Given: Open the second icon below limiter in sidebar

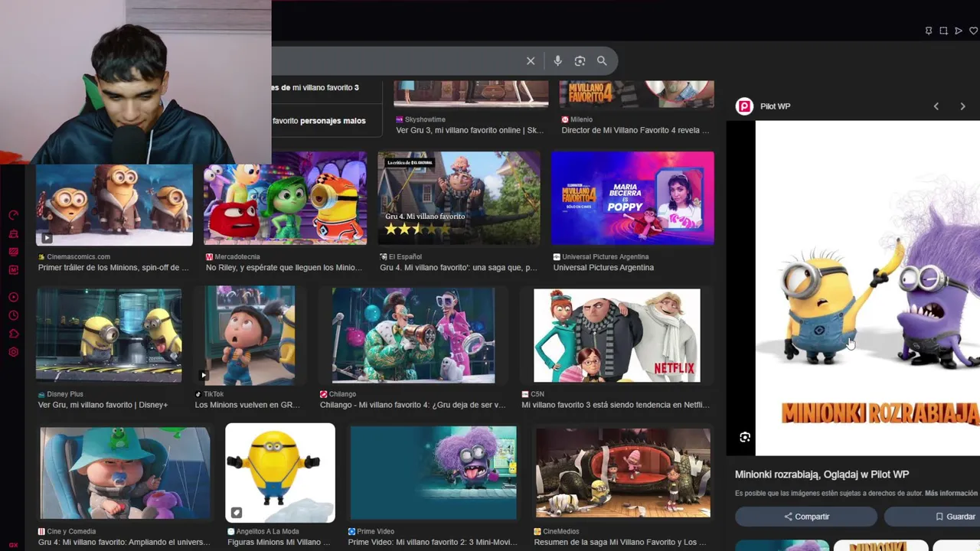Looking at the screenshot, I should (13, 233).
